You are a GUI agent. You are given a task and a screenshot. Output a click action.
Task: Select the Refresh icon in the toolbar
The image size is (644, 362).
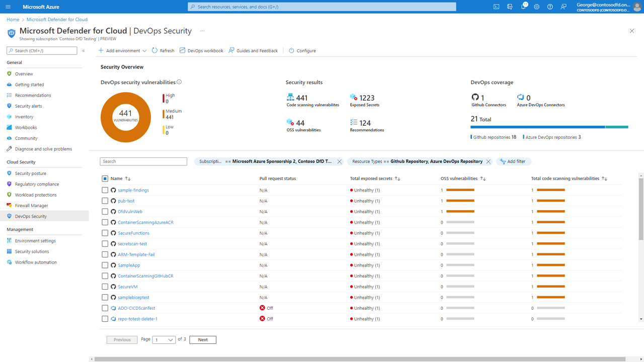tap(162, 50)
